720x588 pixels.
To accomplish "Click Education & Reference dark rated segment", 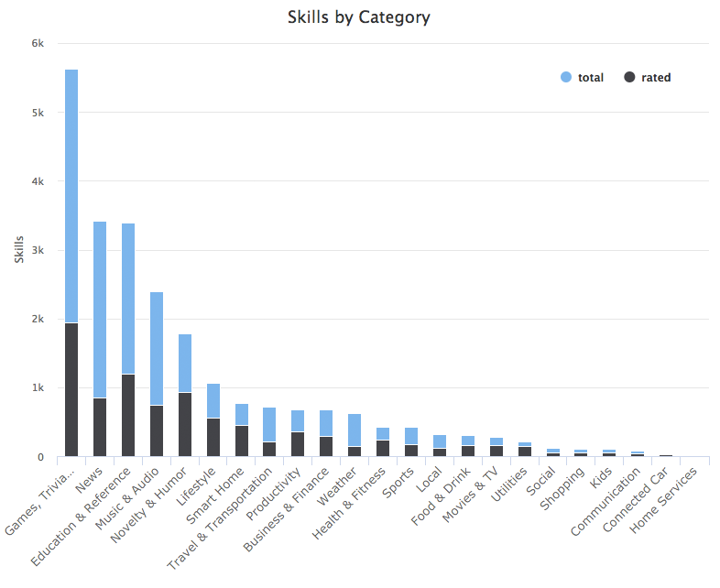I will click(128, 415).
